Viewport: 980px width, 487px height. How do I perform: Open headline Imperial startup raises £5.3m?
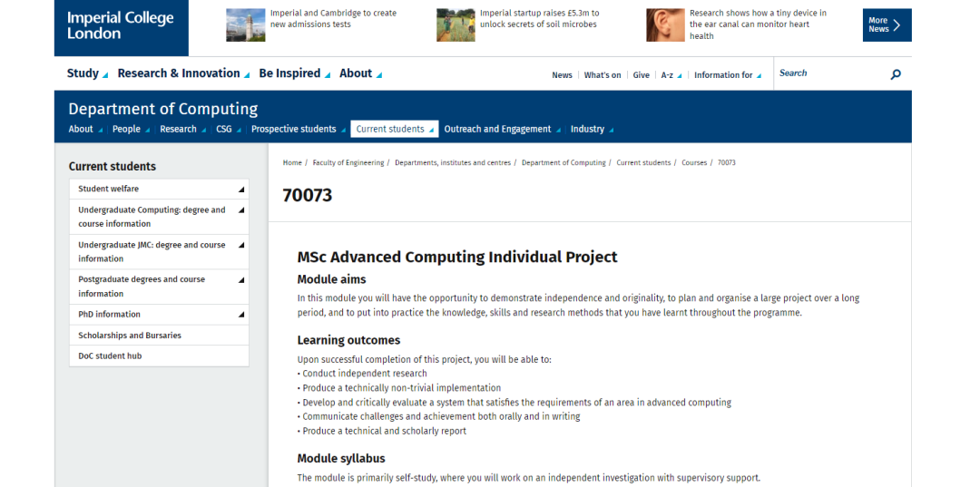(x=539, y=19)
